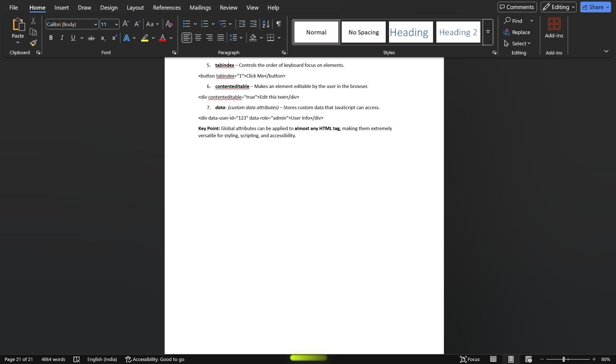Switch to Read Mode view

pyautogui.click(x=493, y=359)
